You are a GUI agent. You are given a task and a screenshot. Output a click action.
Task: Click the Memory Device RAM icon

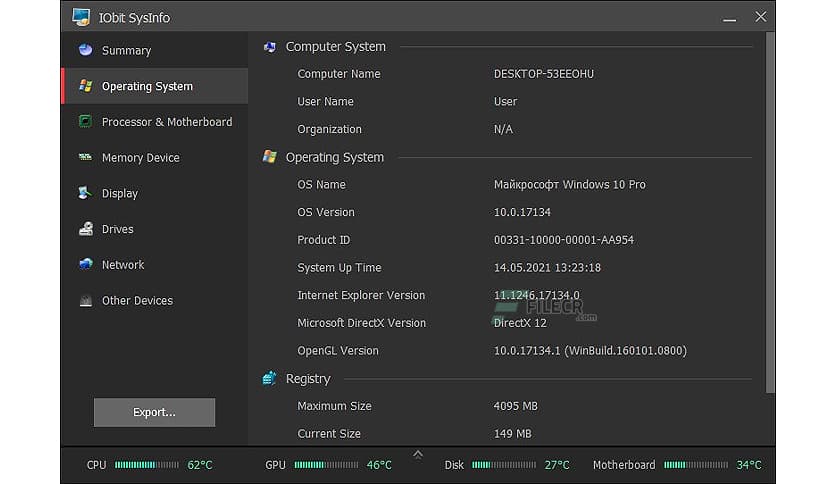pyautogui.click(x=85, y=158)
